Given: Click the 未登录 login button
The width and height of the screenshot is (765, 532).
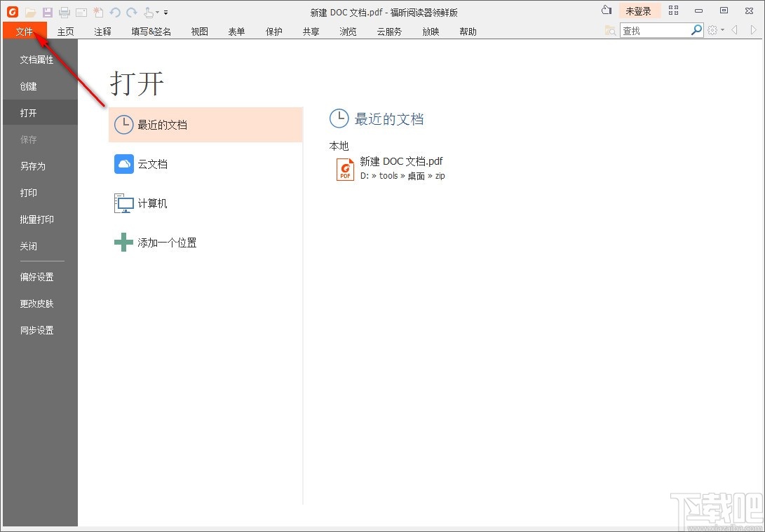Looking at the screenshot, I should (x=638, y=11).
